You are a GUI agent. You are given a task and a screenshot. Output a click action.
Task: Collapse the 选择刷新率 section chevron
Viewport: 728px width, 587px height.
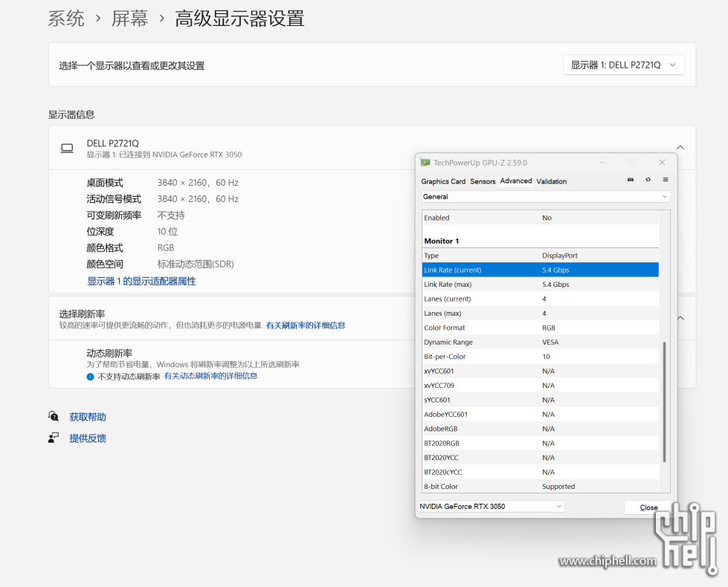[680, 318]
